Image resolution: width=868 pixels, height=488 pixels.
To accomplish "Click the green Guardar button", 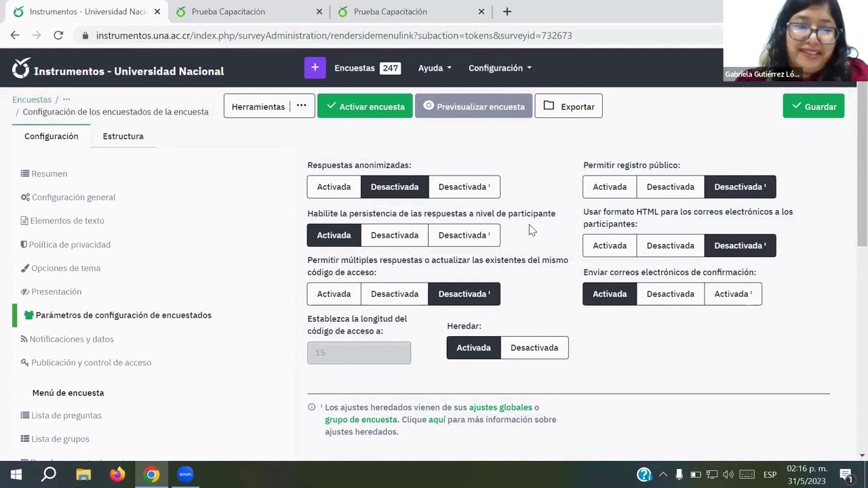I will click(x=813, y=106).
